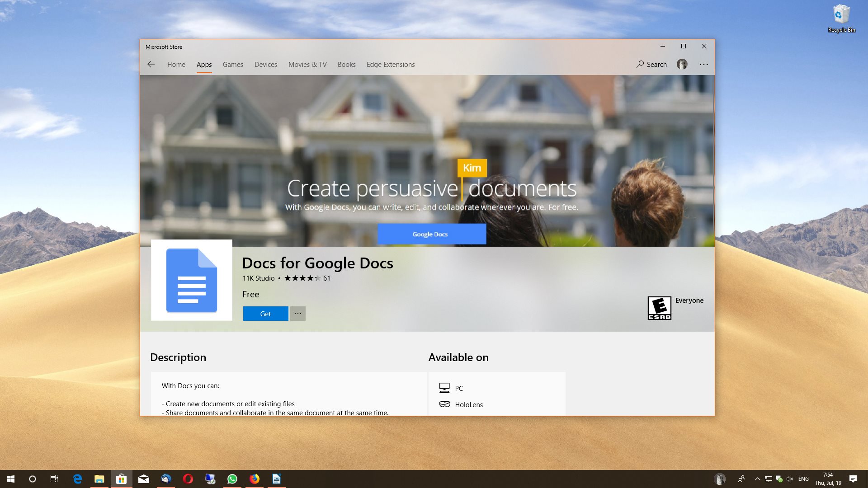Click Microsoft Store taskbar icon
The height and width of the screenshot is (488, 868).
click(121, 479)
